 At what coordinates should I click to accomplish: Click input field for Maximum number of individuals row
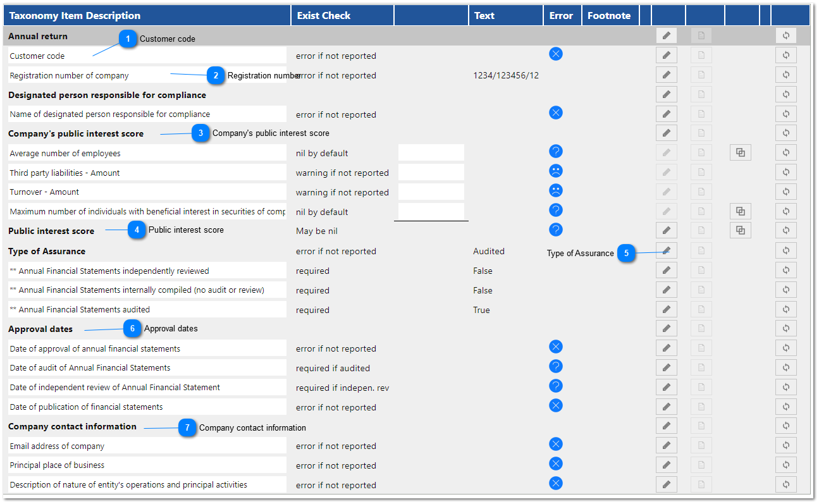(431, 211)
